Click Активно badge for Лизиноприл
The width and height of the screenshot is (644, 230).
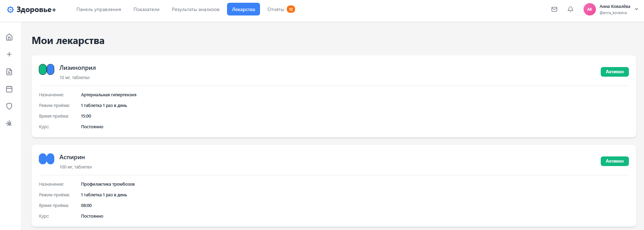[614, 72]
